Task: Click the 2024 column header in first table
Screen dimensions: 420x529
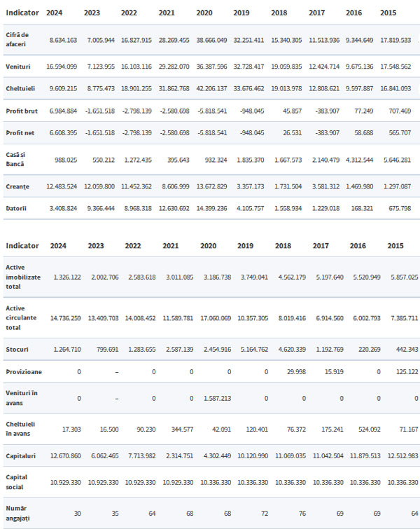Action: click(x=55, y=13)
